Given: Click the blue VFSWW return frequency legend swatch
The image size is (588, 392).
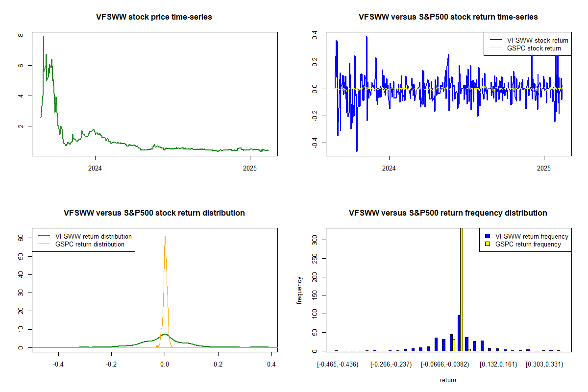Looking at the screenshot, I should (x=488, y=237).
